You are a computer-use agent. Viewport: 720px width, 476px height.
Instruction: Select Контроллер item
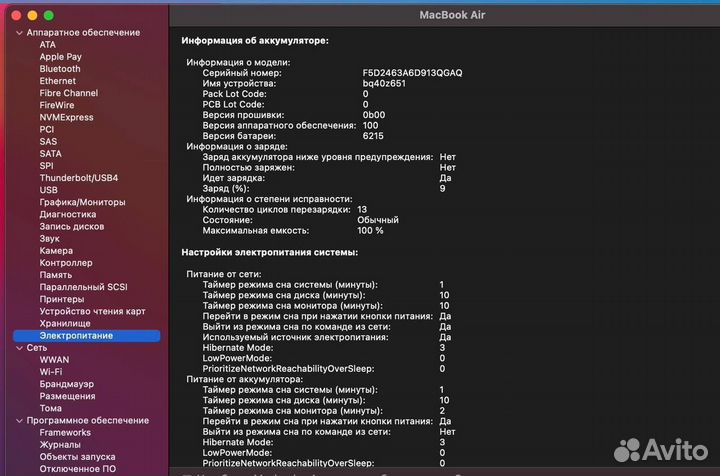pyautogui.click(x=66, y=263)
